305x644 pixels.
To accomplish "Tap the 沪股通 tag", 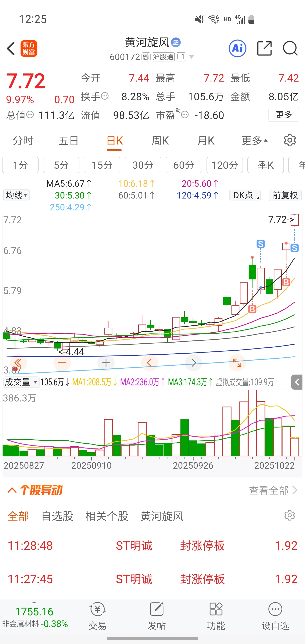I will 163,57.
